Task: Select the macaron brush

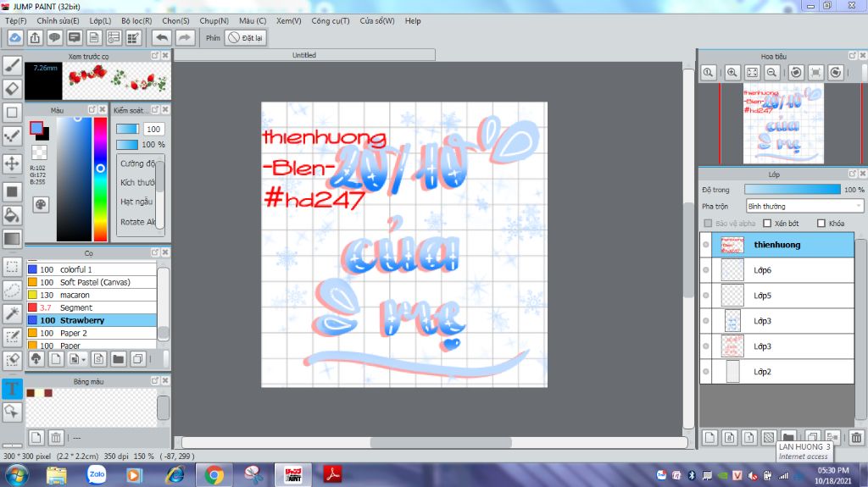Action: [92, 295]
